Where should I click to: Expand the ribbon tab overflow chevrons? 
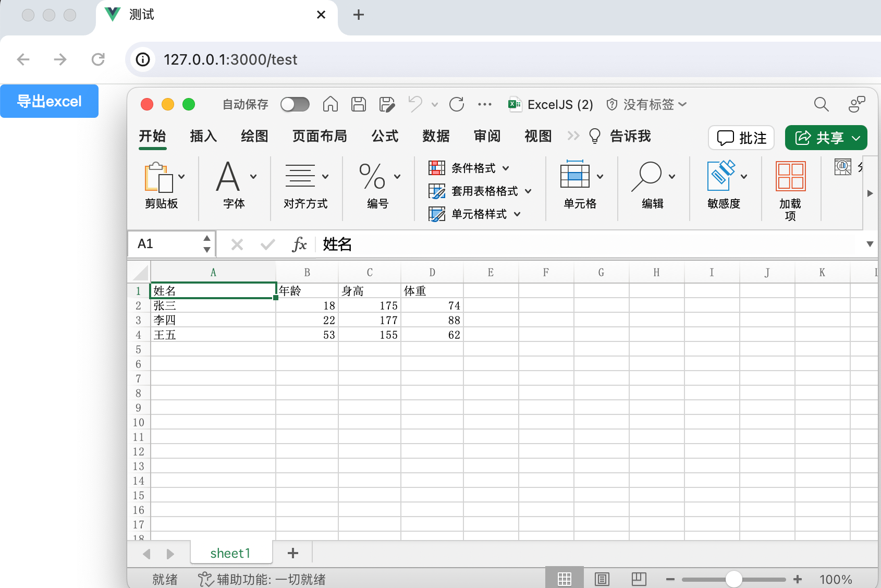click(573, 136)
